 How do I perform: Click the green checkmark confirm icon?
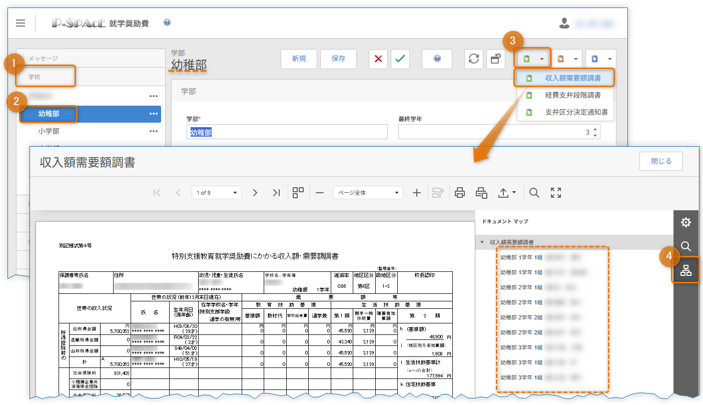coord(400,59)
